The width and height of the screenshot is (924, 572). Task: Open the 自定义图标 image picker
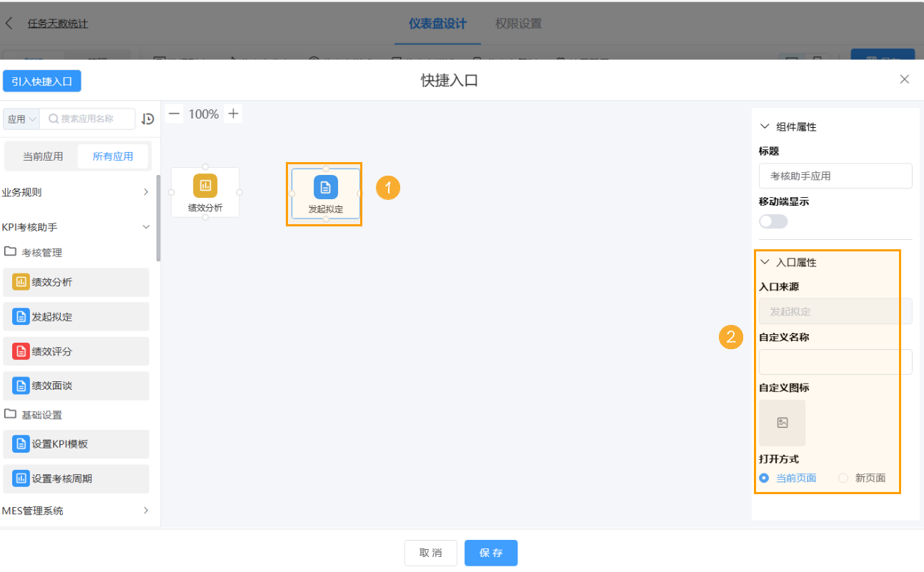782,422
